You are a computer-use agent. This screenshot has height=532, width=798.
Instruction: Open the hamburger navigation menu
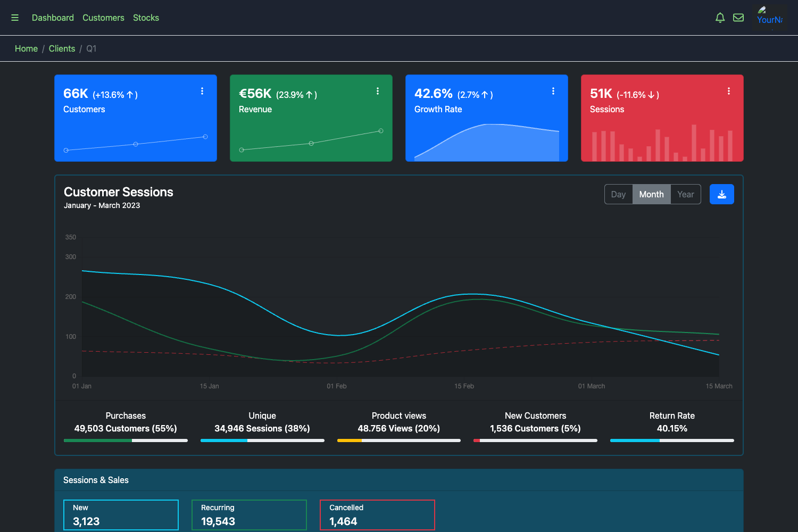click(x=14, y=17)
